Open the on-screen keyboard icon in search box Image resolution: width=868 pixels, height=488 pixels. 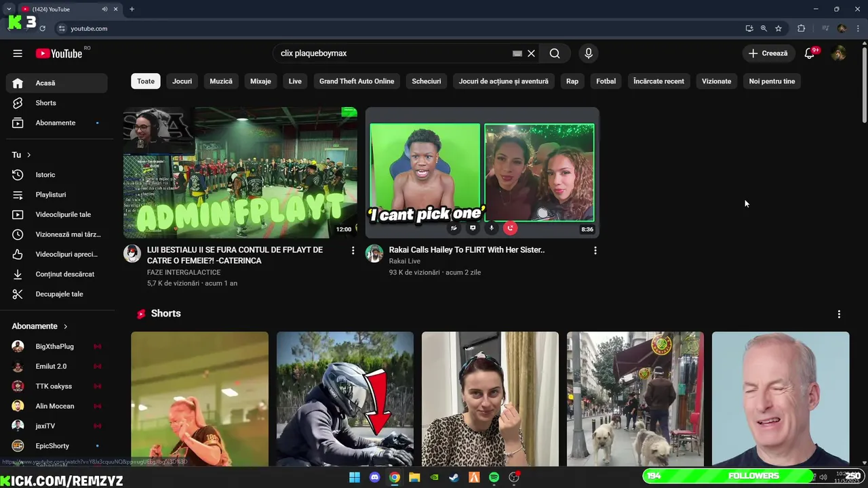click(517, 54)
